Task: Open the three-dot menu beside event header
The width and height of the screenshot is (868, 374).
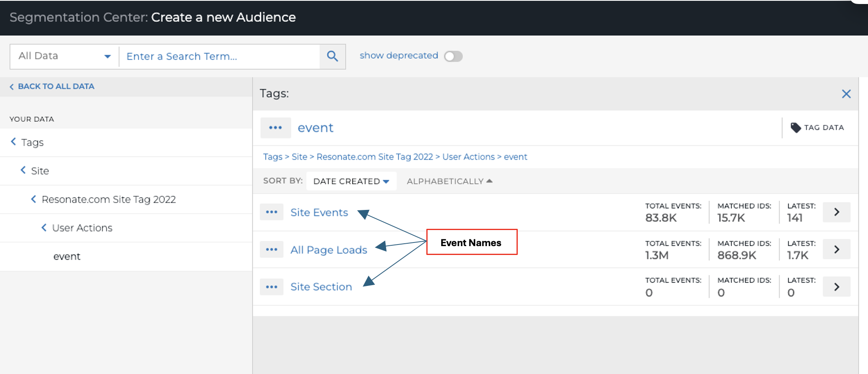Action: [275, 128]
